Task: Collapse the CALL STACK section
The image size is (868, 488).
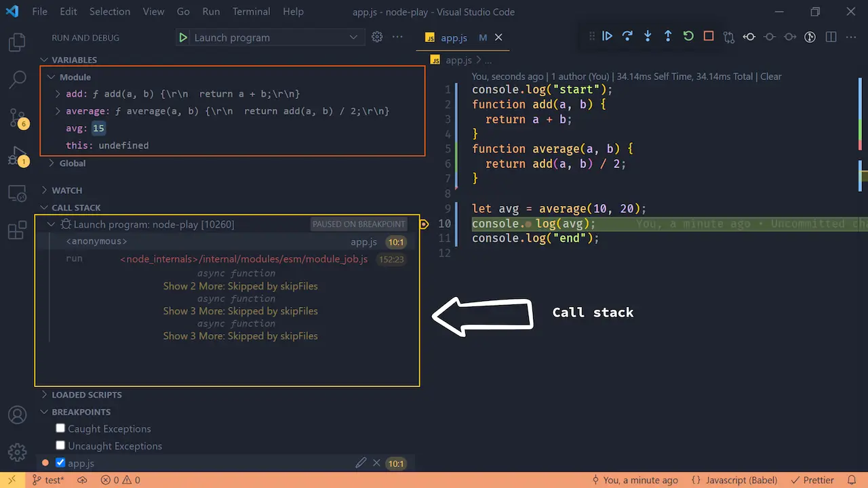Action: (45, 207)
